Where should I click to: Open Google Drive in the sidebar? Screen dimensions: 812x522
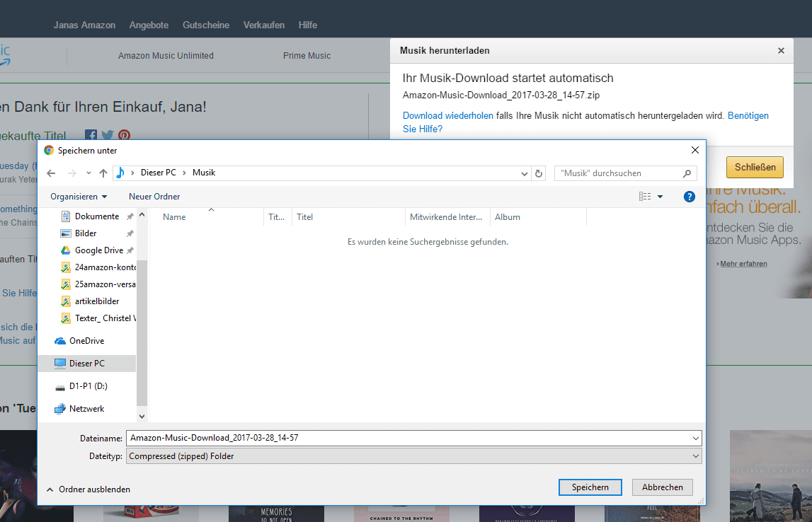pos(98,250)
